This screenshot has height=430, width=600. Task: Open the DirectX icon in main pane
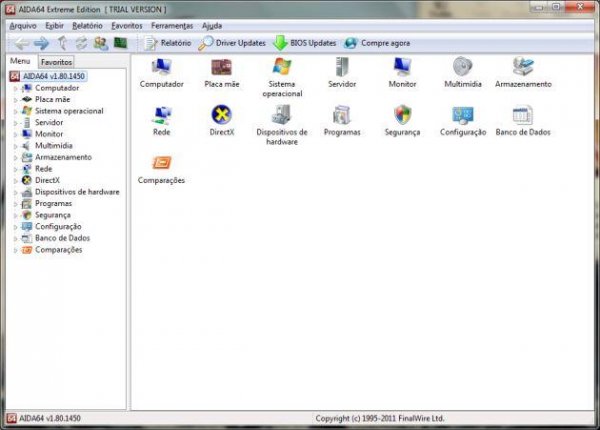[x=222, y=115]
